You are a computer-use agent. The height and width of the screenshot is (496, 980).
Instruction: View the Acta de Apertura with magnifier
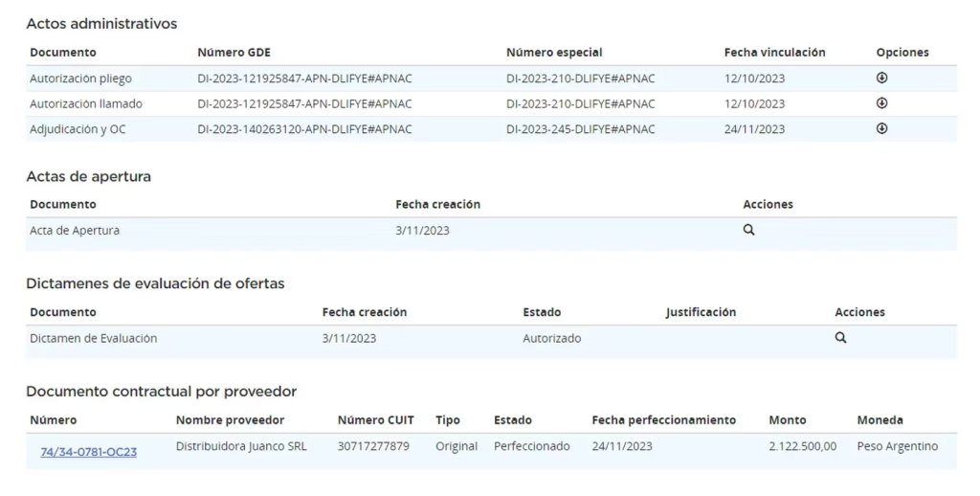pyautogui.click(x=748, y=230)
